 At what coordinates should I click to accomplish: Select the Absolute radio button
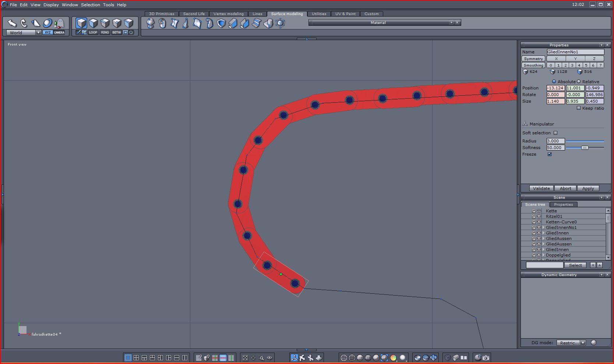554,81
